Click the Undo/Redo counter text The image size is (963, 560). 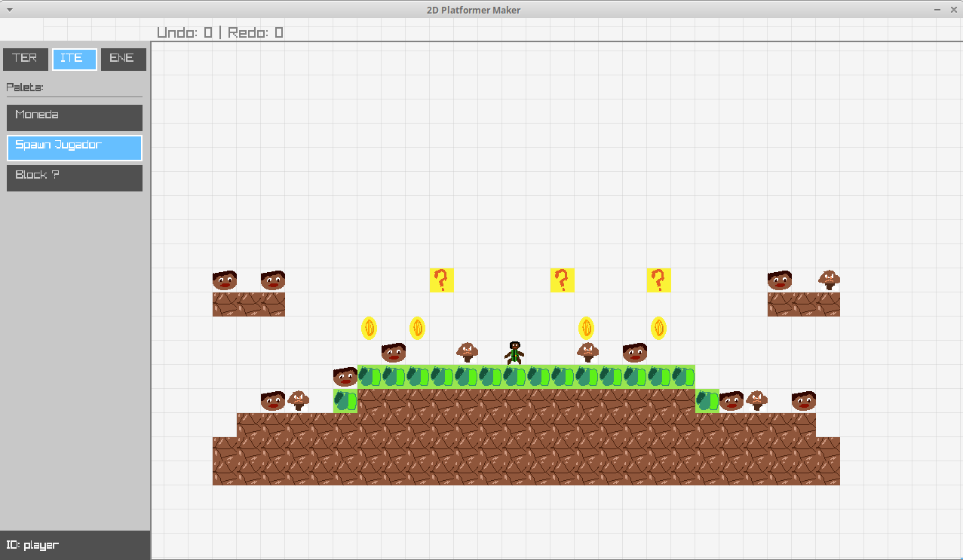point(220,32)
